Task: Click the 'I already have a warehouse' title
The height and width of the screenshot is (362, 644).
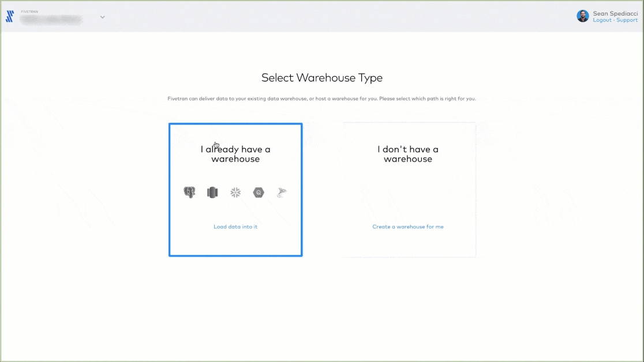Action: pyautogui.click(x=235, y=154)
